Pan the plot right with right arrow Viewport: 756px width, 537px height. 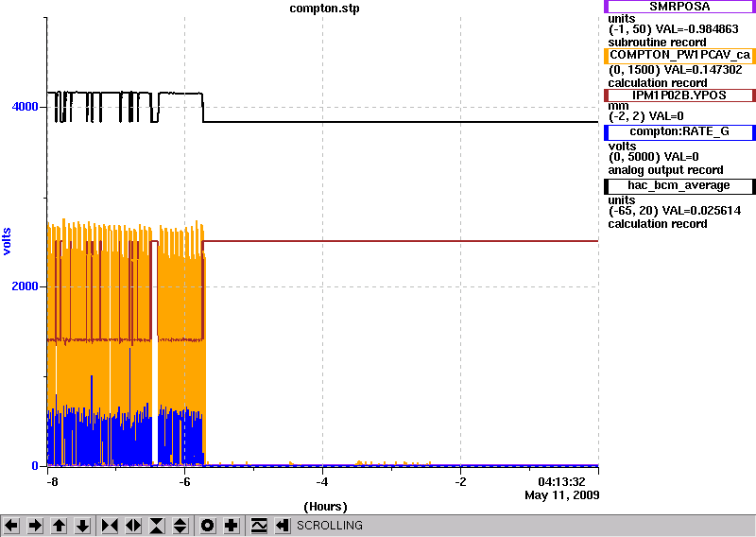tap(35, 525)
